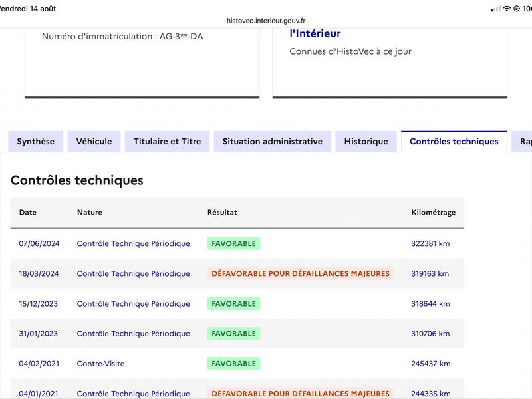
Task: Switch to the Véhicule tab
Action: [94, 141]
